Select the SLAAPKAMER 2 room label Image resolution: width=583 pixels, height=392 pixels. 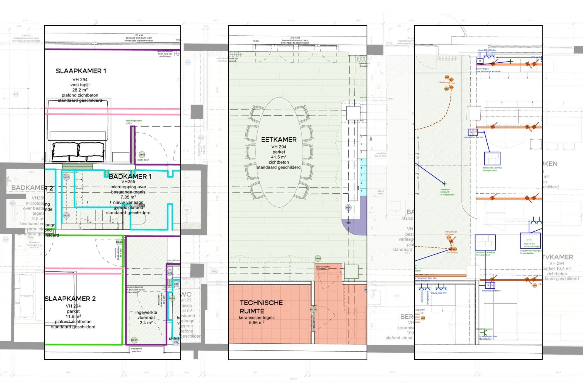(x=70, y=299)
